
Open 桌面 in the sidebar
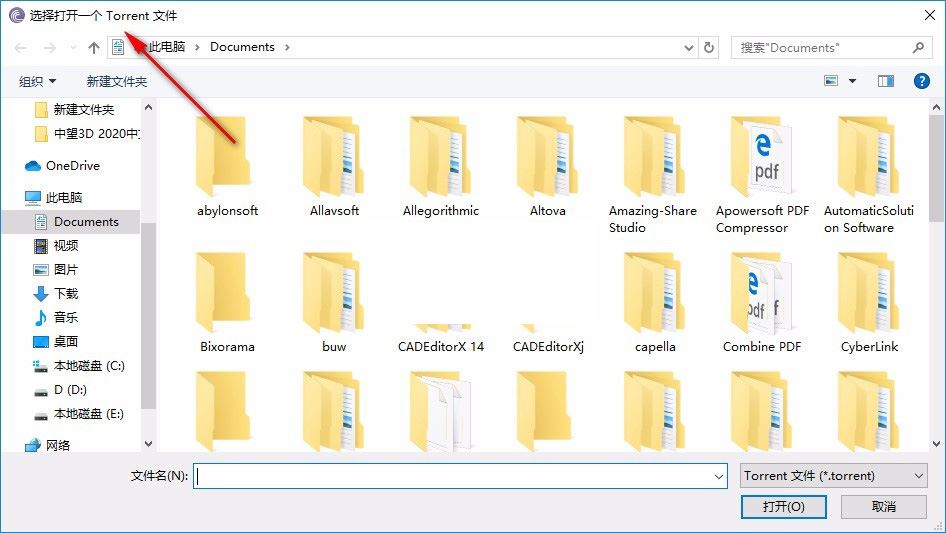(56, 342)
